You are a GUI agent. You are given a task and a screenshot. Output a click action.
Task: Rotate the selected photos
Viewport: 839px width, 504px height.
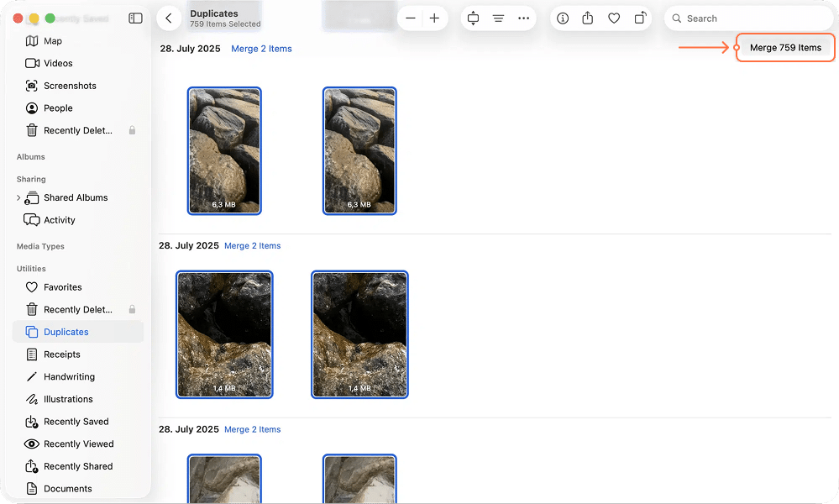tap(640, 18)
